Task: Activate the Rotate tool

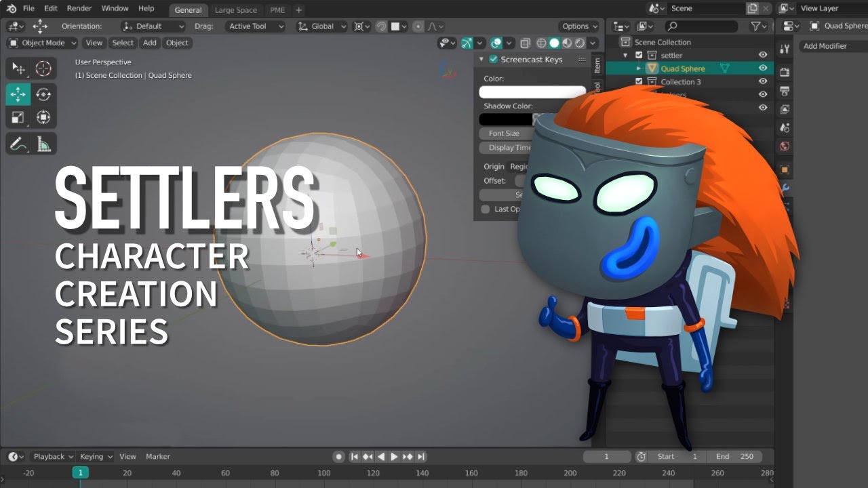Action: click(43, 94)
